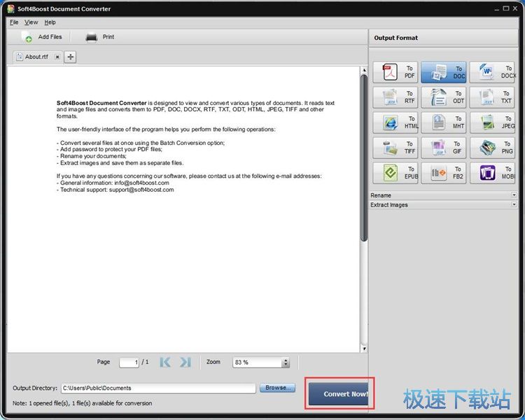This screenshot has width=525, height=420.
Task: Click the document vertical scrollbar thumb
Action: [x=364, y=157]
